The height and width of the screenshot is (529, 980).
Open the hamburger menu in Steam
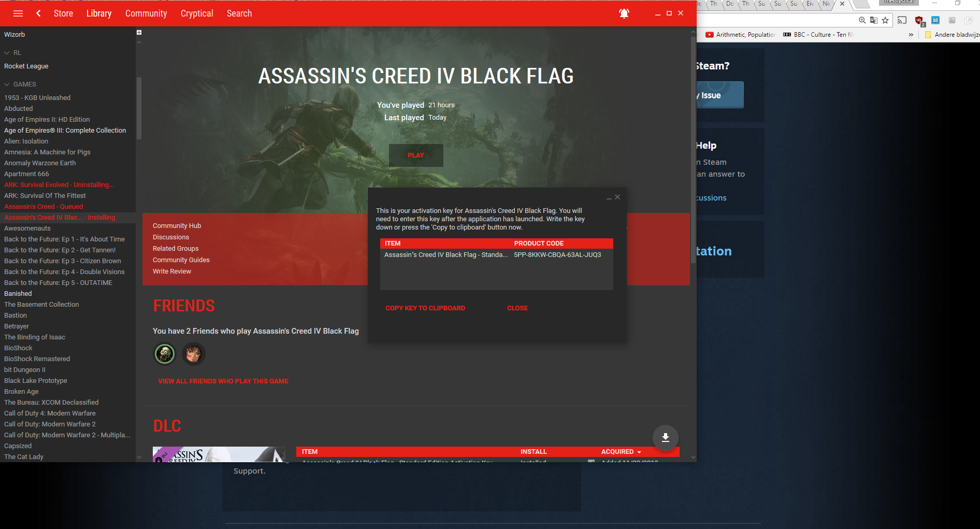click(18, 13)
